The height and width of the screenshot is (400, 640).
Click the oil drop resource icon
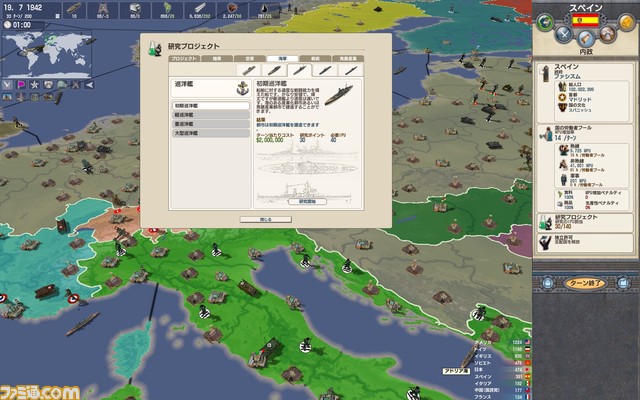pyautogui.click(x=264, y=9)
